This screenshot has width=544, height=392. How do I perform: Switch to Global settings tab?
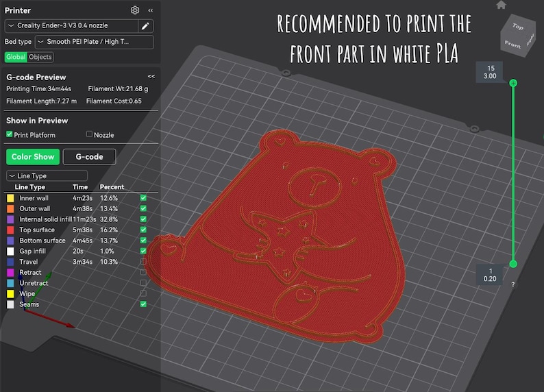[16, 57]
